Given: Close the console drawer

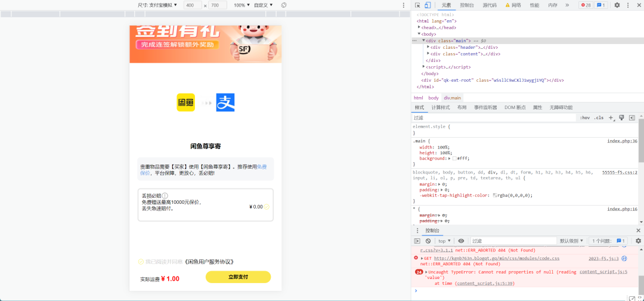Looking at the screenshot, I should [x=638, y=231].
